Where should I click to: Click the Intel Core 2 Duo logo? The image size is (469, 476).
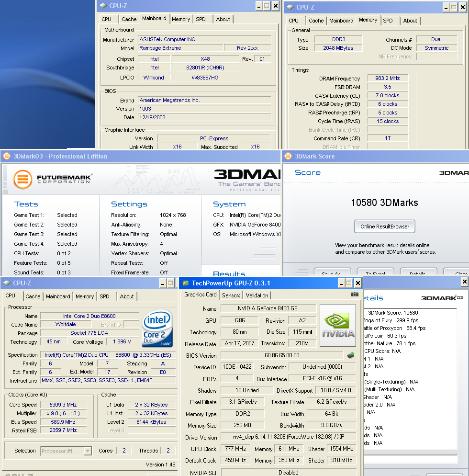point(157,328)
